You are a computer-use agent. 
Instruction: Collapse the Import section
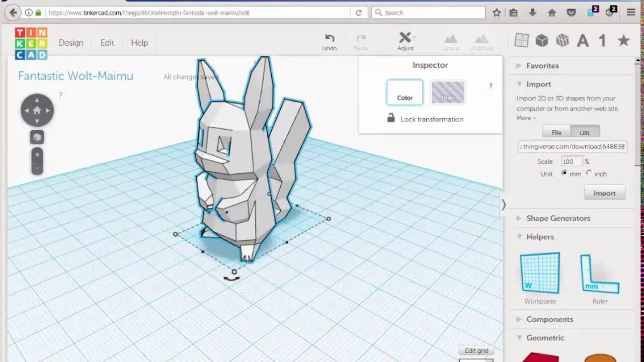(538, 84)
